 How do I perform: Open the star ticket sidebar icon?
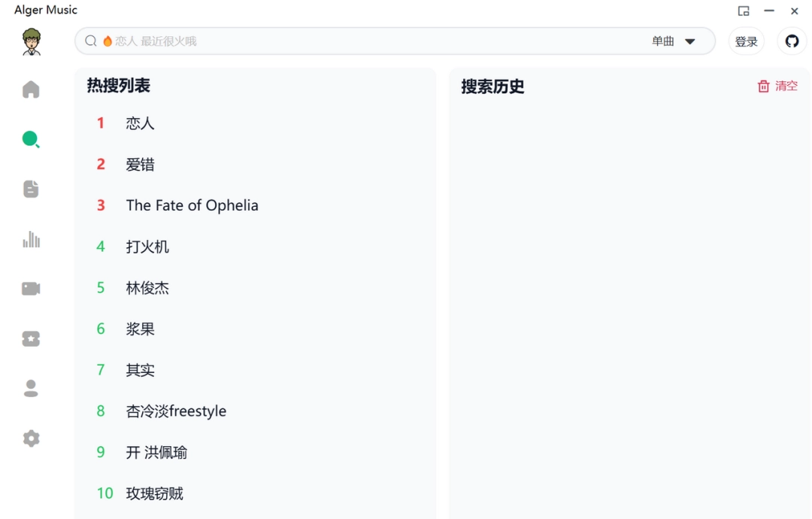31,338
